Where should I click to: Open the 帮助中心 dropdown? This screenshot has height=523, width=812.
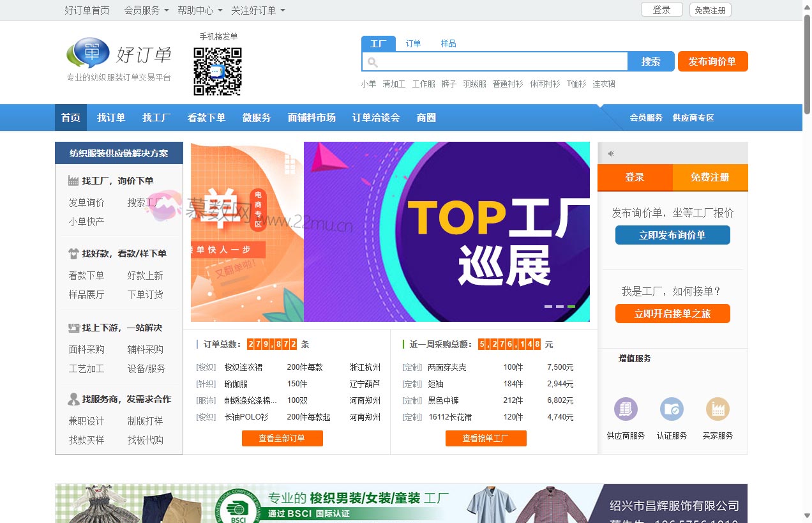click(x=197, y=10)
